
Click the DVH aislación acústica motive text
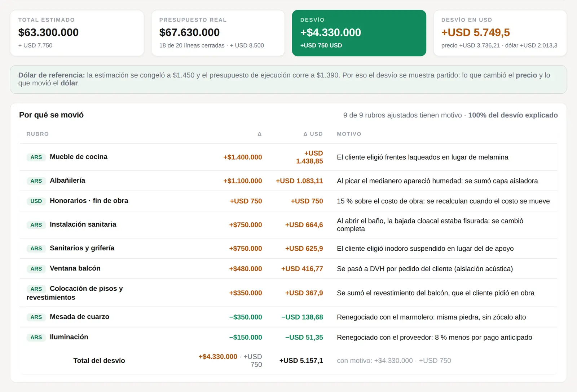(x=425, y=269)
